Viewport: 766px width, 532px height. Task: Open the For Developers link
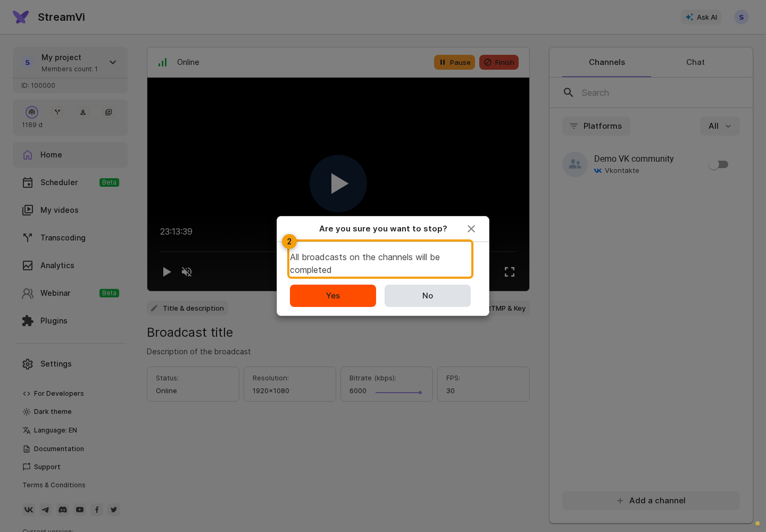[53, 394]
